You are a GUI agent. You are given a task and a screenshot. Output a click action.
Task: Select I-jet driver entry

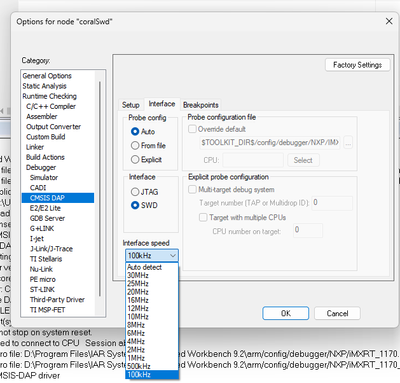pos(37,239)
